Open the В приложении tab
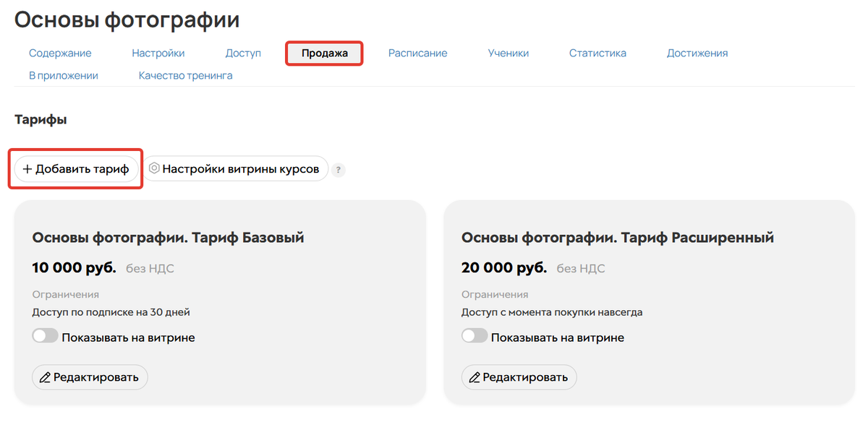 (x=64, y=75)
